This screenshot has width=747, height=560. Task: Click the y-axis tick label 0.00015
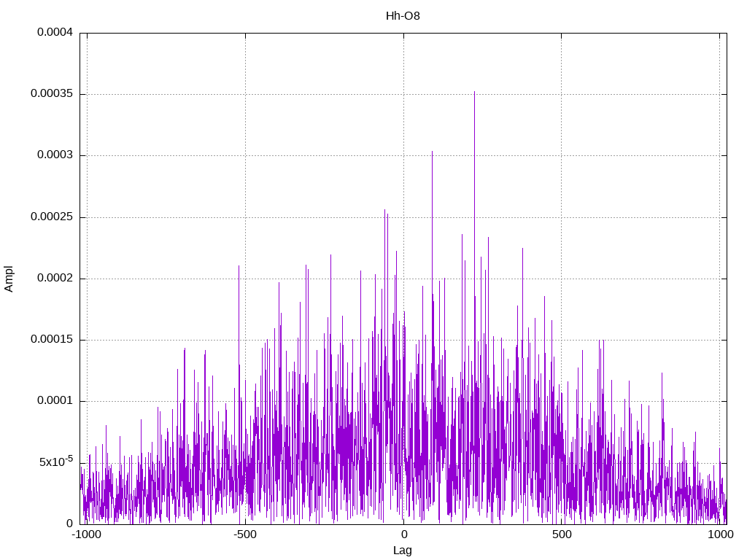pos(52,340)
